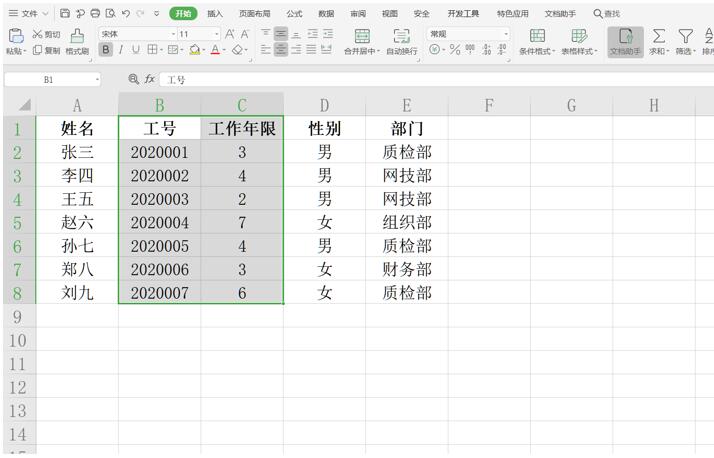Toggle Bold formatting
The width and height of the screenshot is (714, 458).
pos(106,49)
